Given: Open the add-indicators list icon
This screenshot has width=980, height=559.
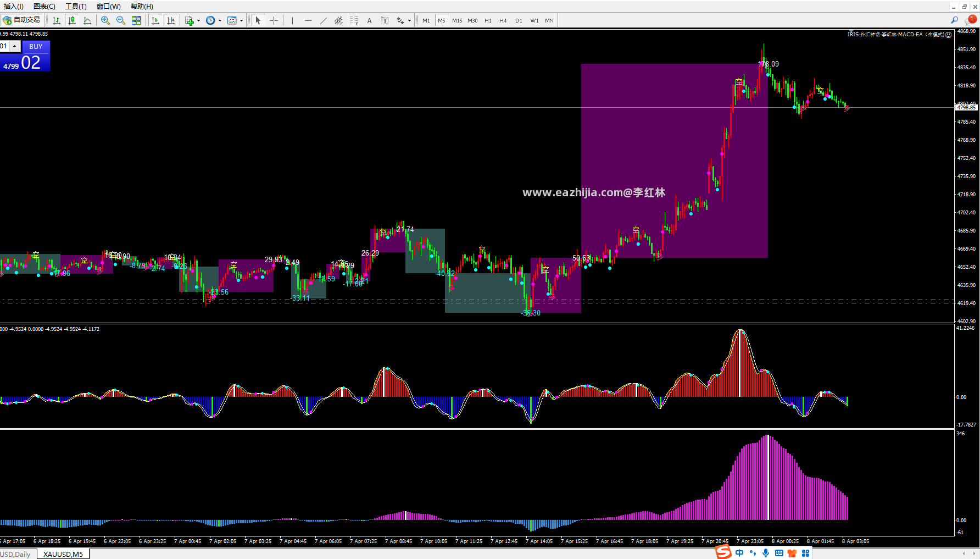Looking at the screenshot, I should click(x=190, y=20).
